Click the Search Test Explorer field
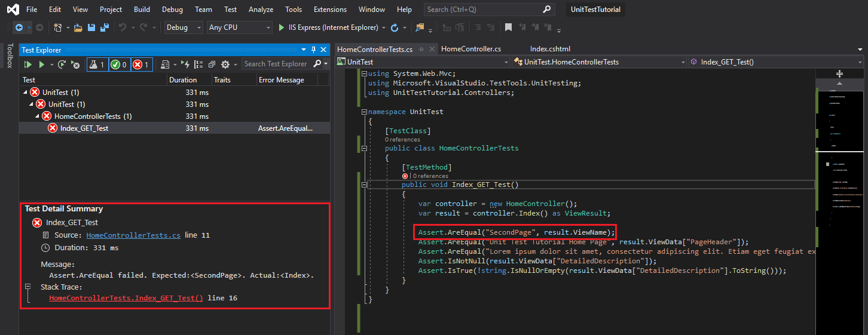This screenshot has height=335, width=868. point(277,64)
